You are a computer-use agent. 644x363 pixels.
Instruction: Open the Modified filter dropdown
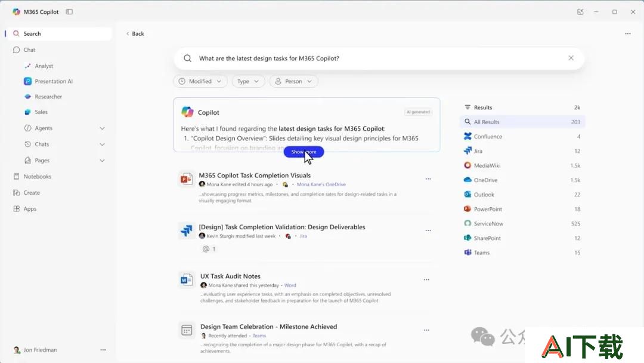[x=200, y=81]
